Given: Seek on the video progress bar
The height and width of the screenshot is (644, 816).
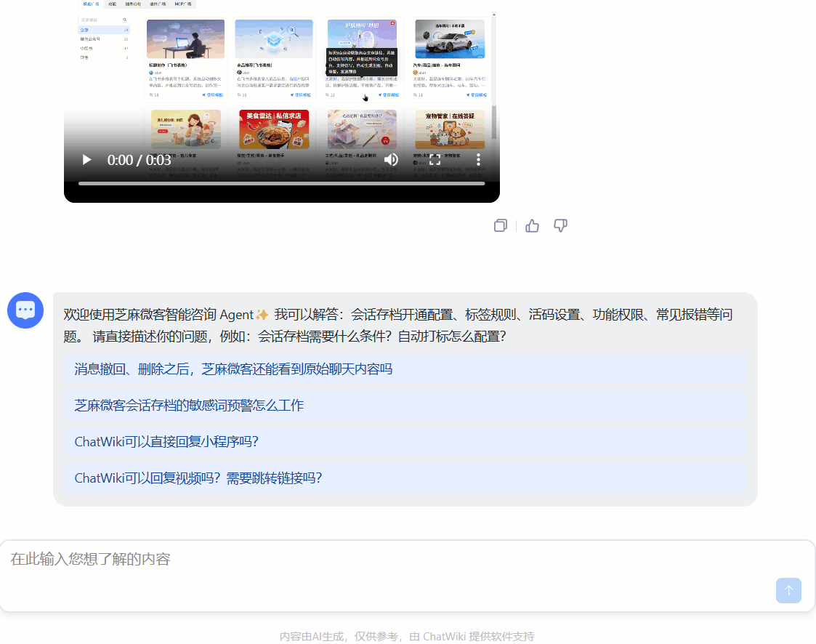Looking at the screenshot, I should click(x=281, y=183).
